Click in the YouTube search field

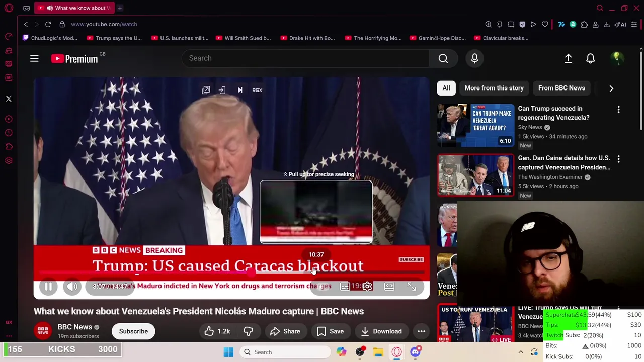[x=305, y=58]
